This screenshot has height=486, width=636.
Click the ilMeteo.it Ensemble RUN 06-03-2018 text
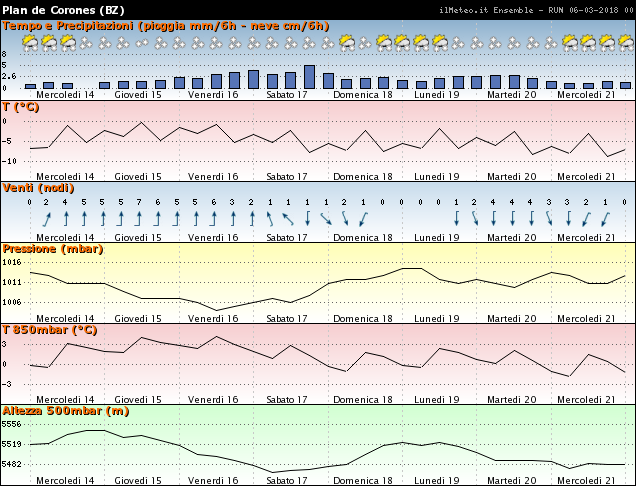point(536,10)
